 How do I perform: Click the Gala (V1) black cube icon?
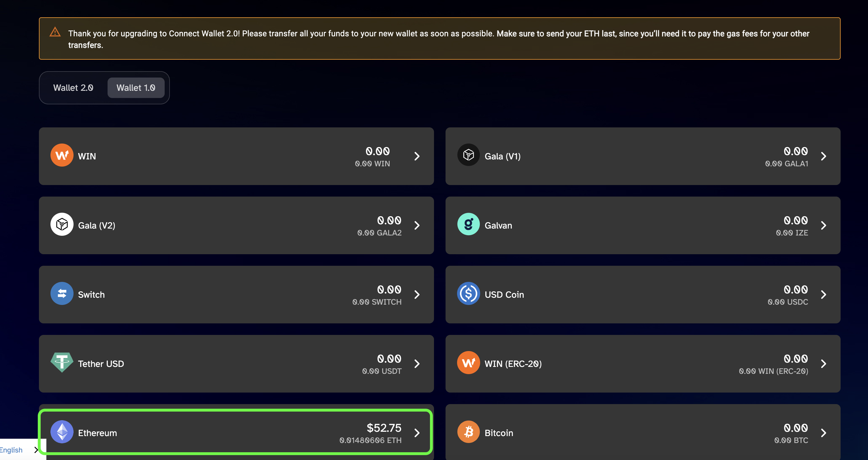point(468,155)
